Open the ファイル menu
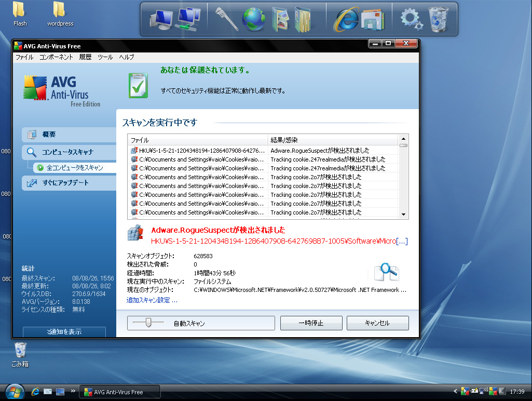This screenshot has width=532, height=401. (24, 57)
